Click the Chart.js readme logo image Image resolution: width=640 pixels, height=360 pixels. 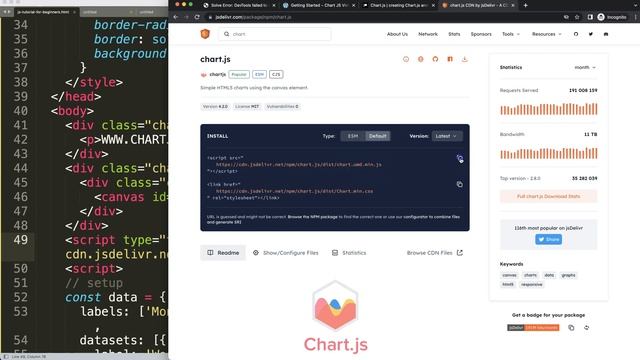point(335,316)
